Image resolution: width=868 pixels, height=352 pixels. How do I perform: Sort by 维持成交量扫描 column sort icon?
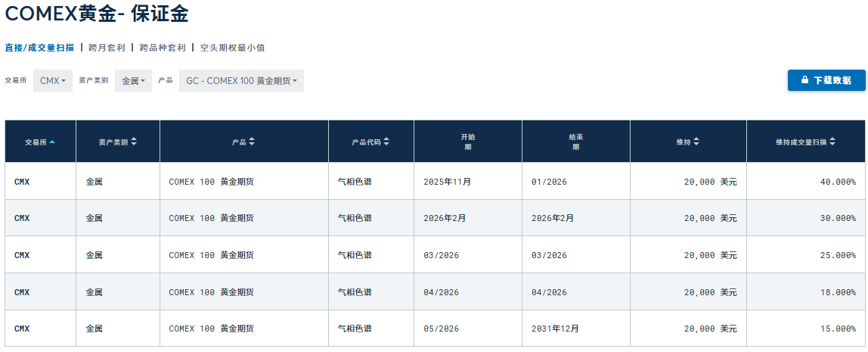[x=832, y=142]
